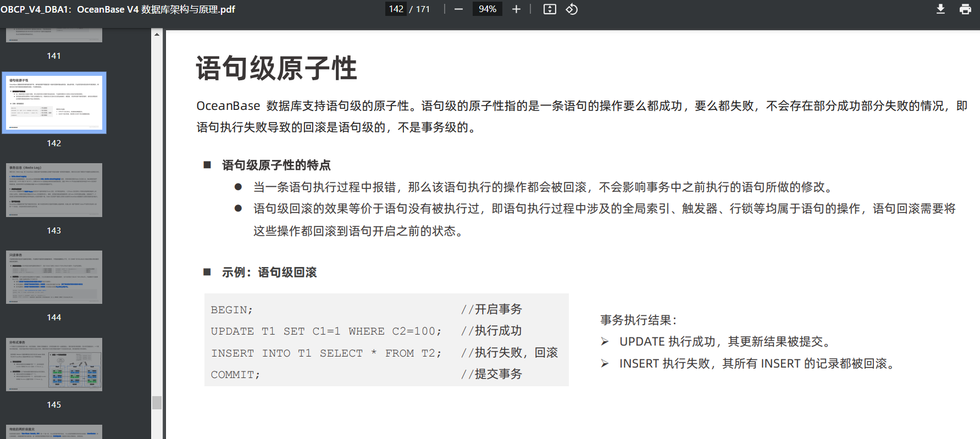Click the subheading 语句级原子性的特点
The height and width of the screenshot is (439, 980).
pos(276,165)
